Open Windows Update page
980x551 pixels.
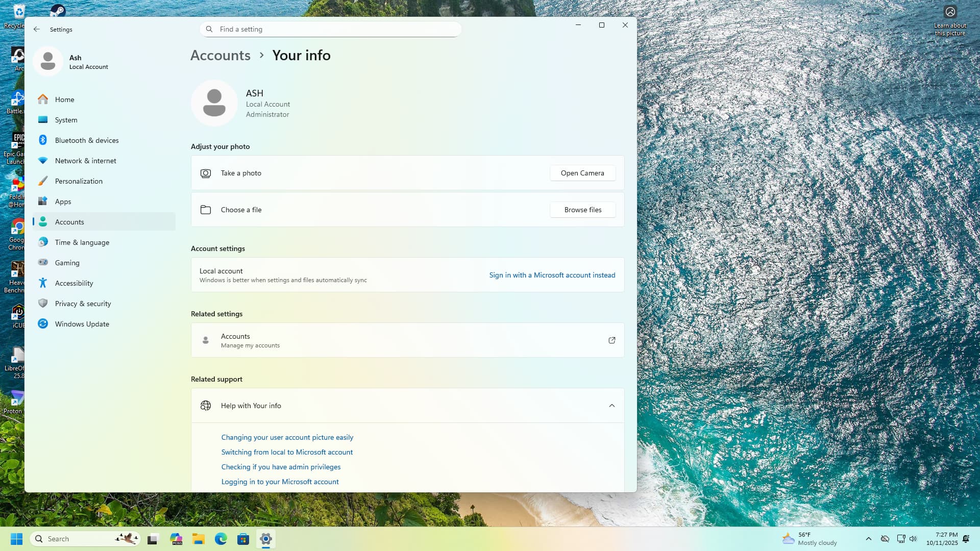click(x=82, y=324)
